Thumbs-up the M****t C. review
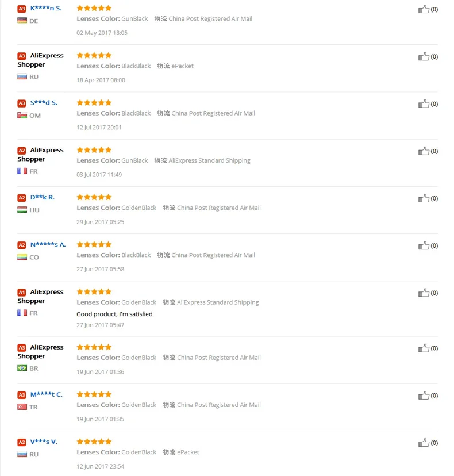The height and width of the screenshot is (476, 454). (424, 396)
